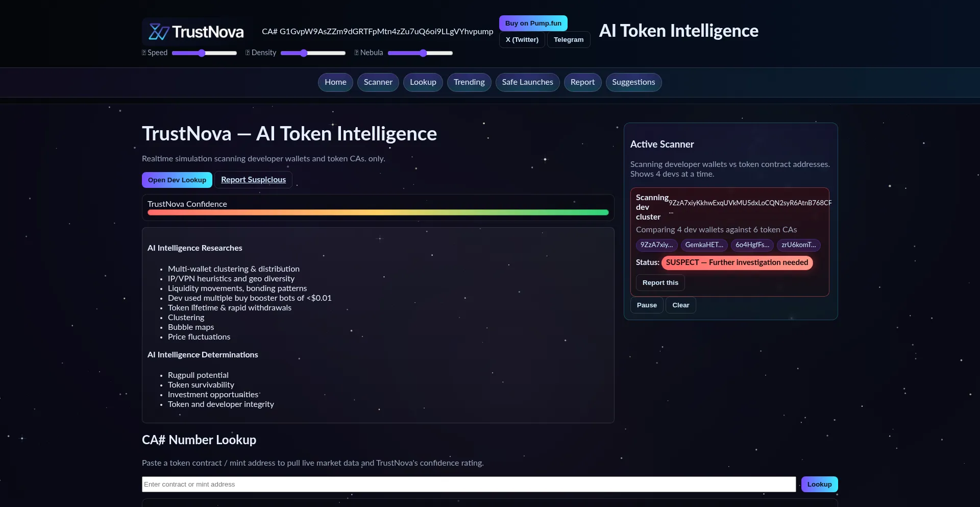Select the 9ZzA7xiy... wallet chip

[x=656, y=245]
